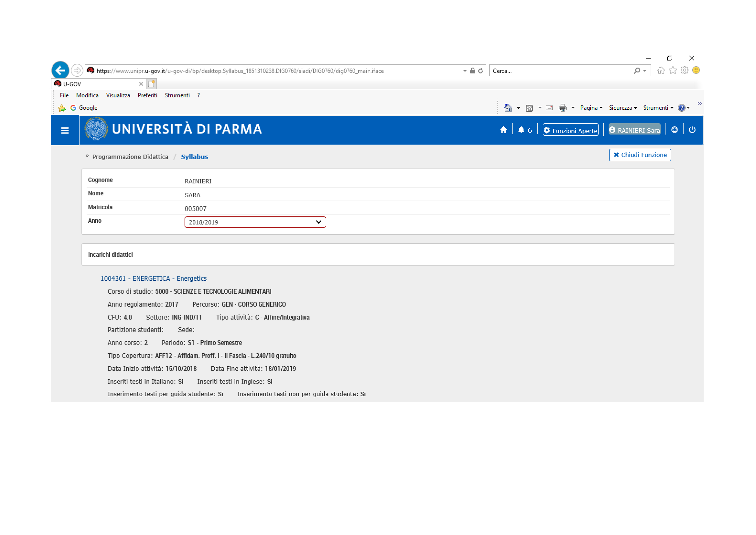Click the Università di Parma logo
This screenshot has height=535, width=756.
coord(174,129)
